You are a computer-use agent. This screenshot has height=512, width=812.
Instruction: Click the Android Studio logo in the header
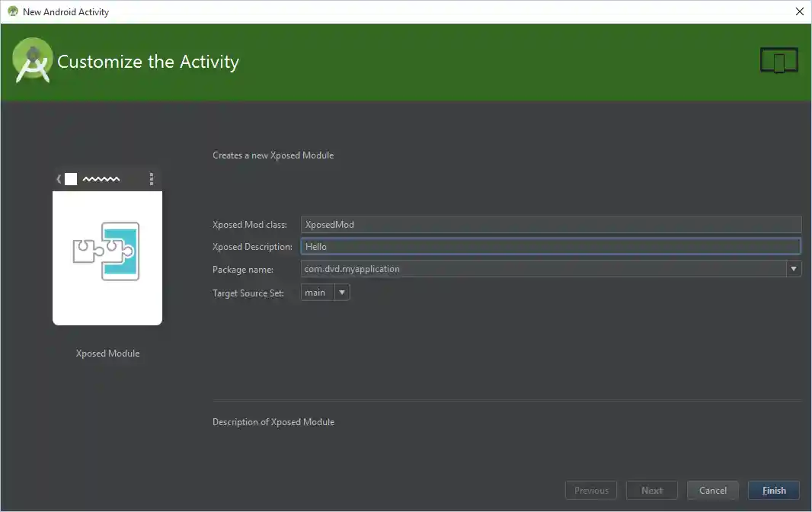point(32,61)
